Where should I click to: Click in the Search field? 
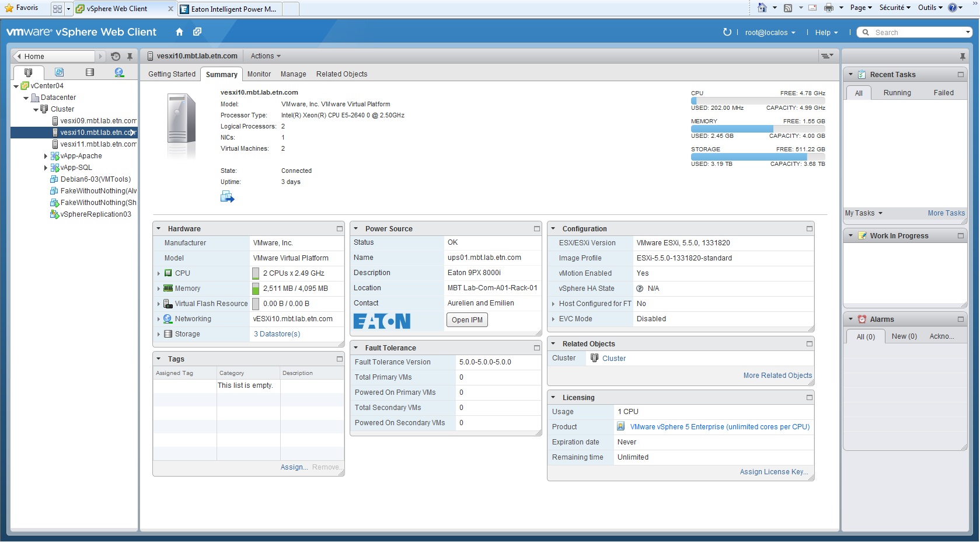pyautogui.click(x=916, y=33)
